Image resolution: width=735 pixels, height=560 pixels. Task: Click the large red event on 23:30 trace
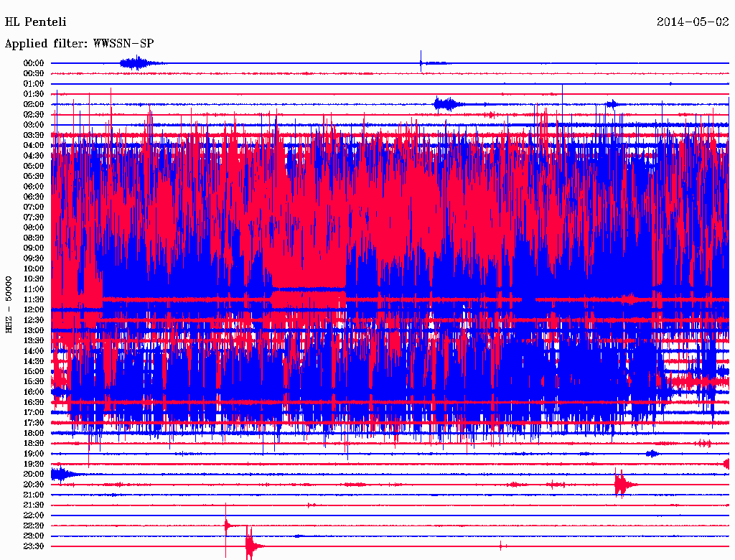[x=252, y=546]
